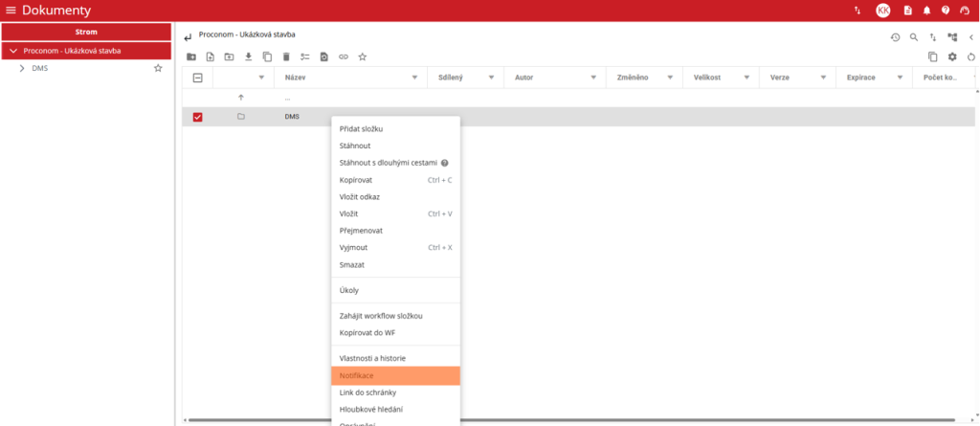
Task: Toggle favorite star next to DMS in tree
Action: coord(158,68)
